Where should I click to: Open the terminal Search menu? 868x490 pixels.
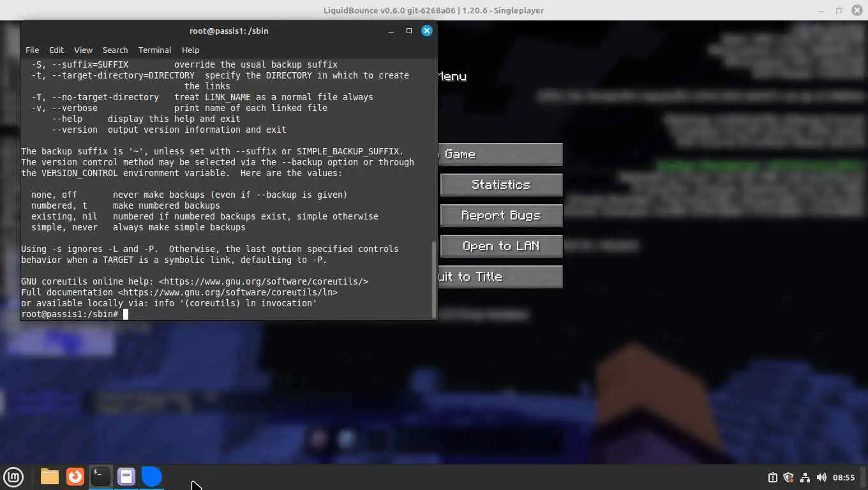point(115,50)
